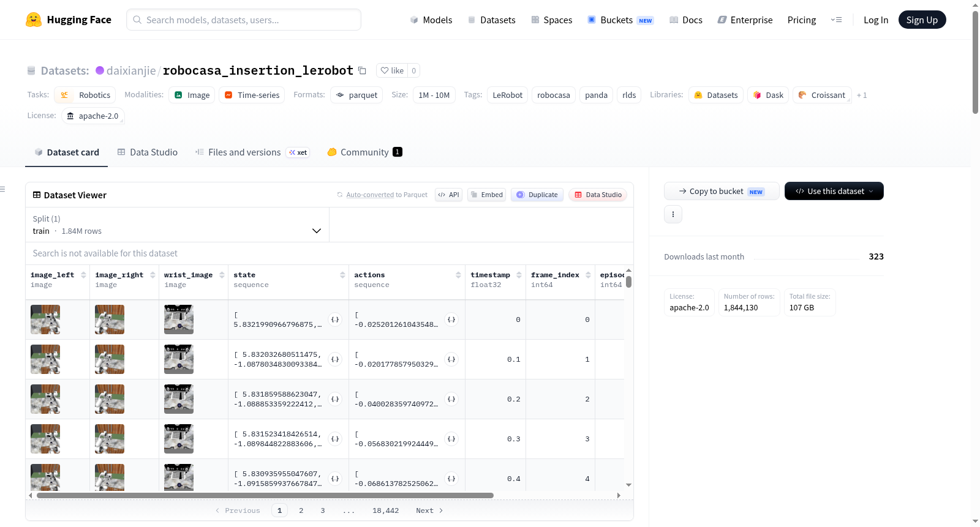The height and width of the screenshot is (527, 980).
Task: Open the three-dot options menu
Action: click(673, 214)
